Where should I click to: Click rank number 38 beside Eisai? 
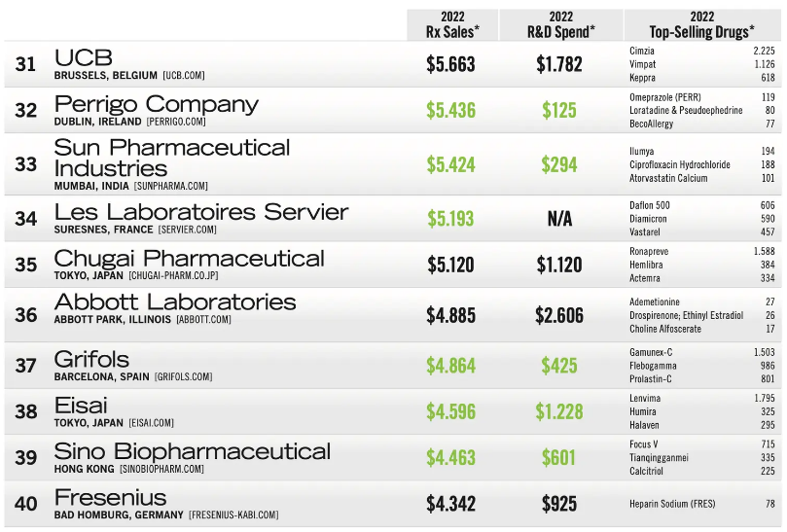point(26,411)
